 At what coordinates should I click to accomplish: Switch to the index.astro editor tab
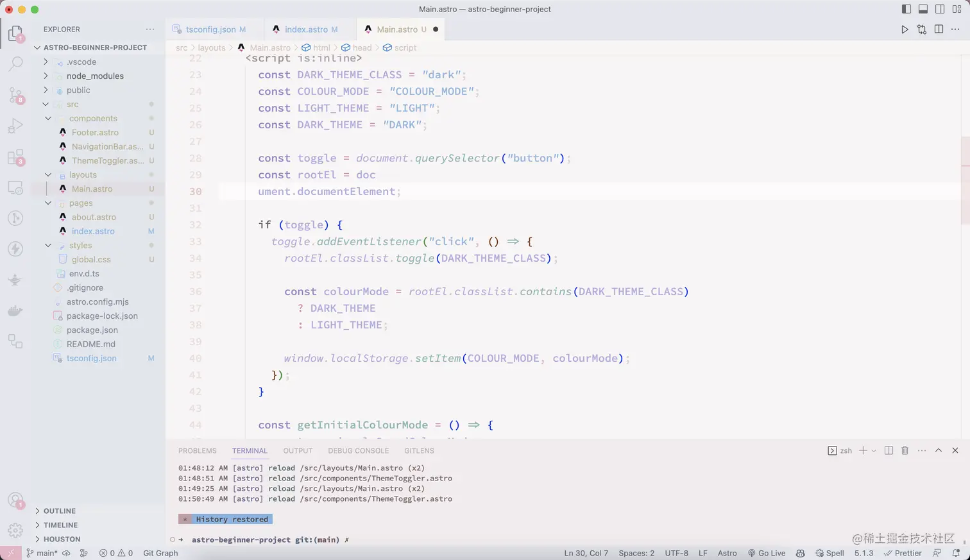[310, 30]
